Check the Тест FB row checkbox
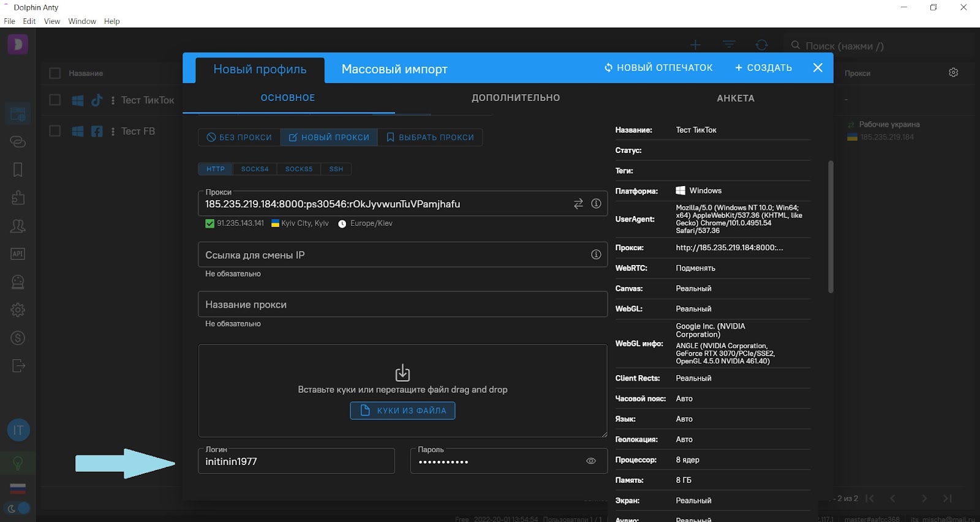 click(55, 130)
